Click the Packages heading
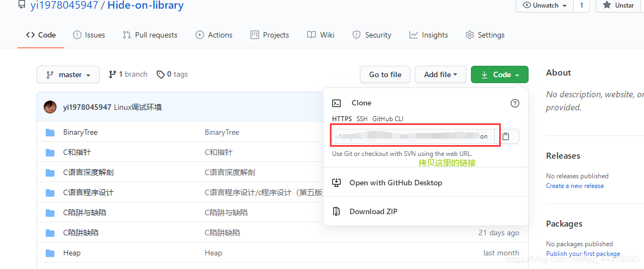This screenshot has width=644, height=269. [564, 224]
